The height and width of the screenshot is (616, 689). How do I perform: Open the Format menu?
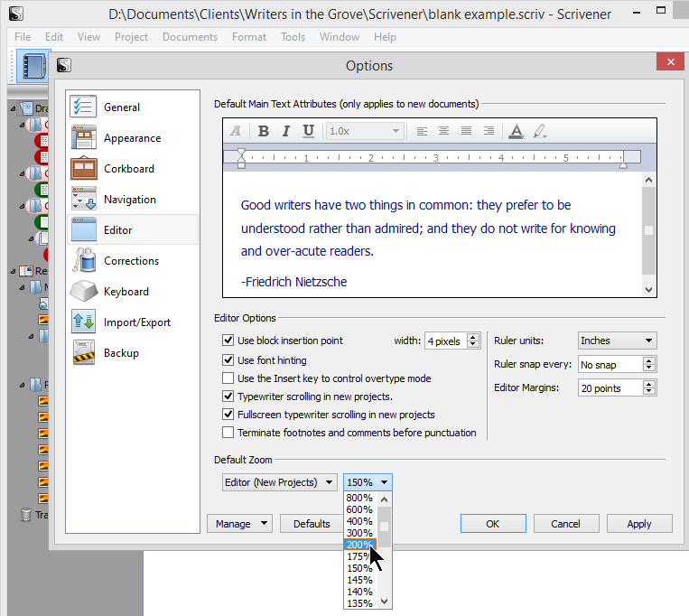click(x=248, y=37)
